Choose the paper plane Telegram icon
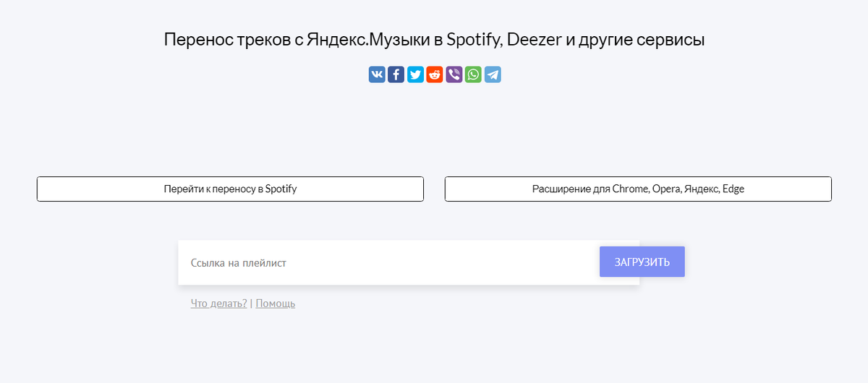Screen dimensions: 868x383 pyautogui.click(x=493, y=74)
